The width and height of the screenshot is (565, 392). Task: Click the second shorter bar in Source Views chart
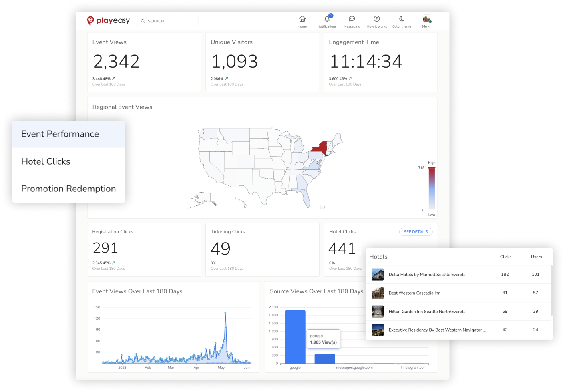click(325, 359)
